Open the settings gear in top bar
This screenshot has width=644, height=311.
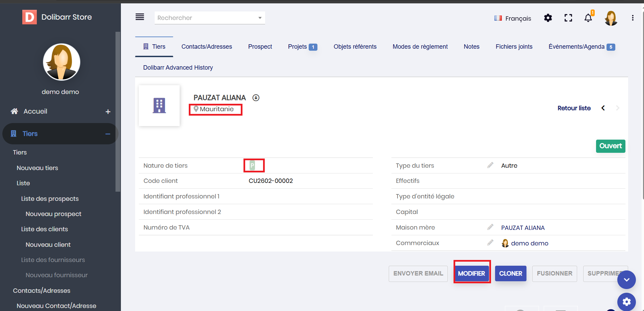pos(548,18)
